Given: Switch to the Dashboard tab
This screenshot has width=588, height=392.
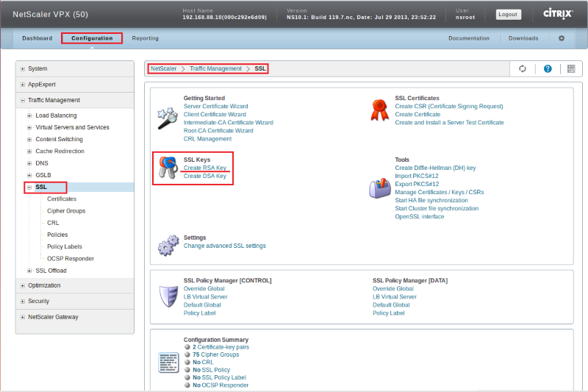Looking at the screenshot, I should coord(37,38).
